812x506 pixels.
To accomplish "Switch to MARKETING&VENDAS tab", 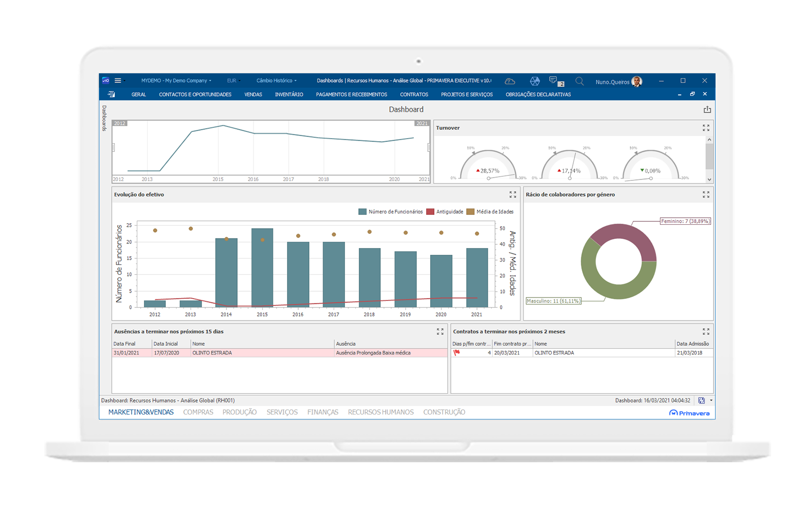I will [x=141, y=413].
